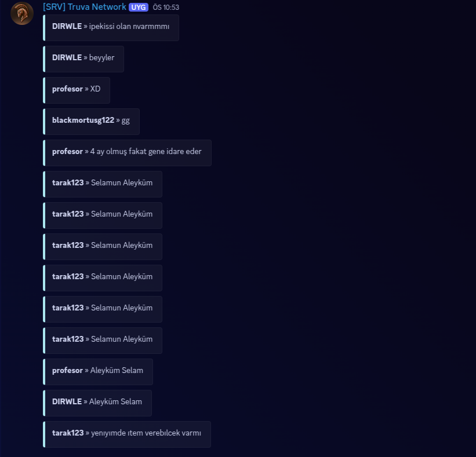Open the [SRV] Truva Network profile name
Screen dimensions: 476x457
coord(85,7)
